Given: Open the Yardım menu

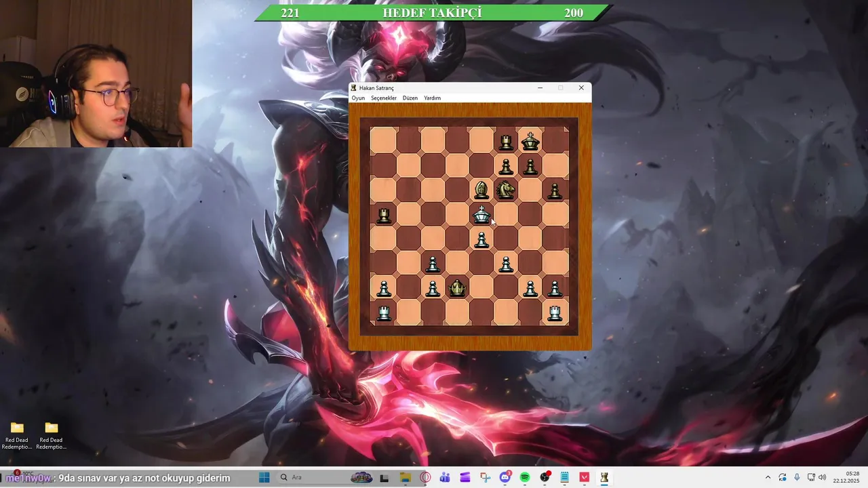Looking at the screenshot, I should tap(432, 98).
